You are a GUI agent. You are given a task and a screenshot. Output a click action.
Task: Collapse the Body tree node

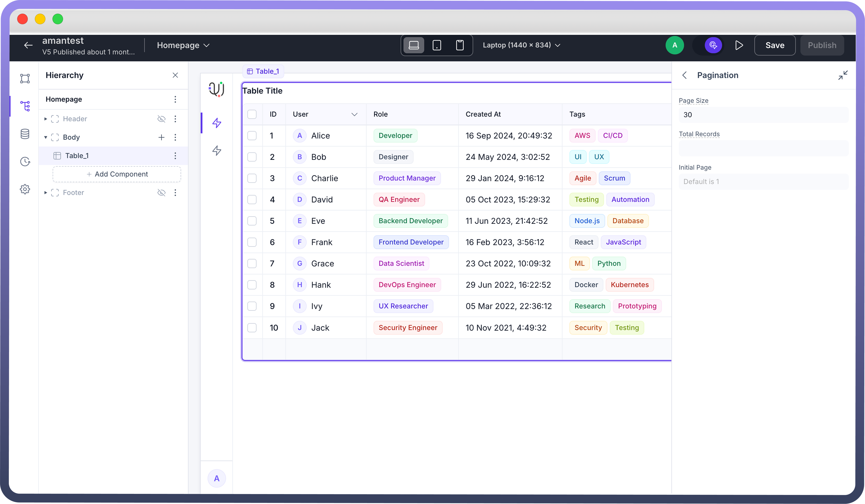pos(46,137)
